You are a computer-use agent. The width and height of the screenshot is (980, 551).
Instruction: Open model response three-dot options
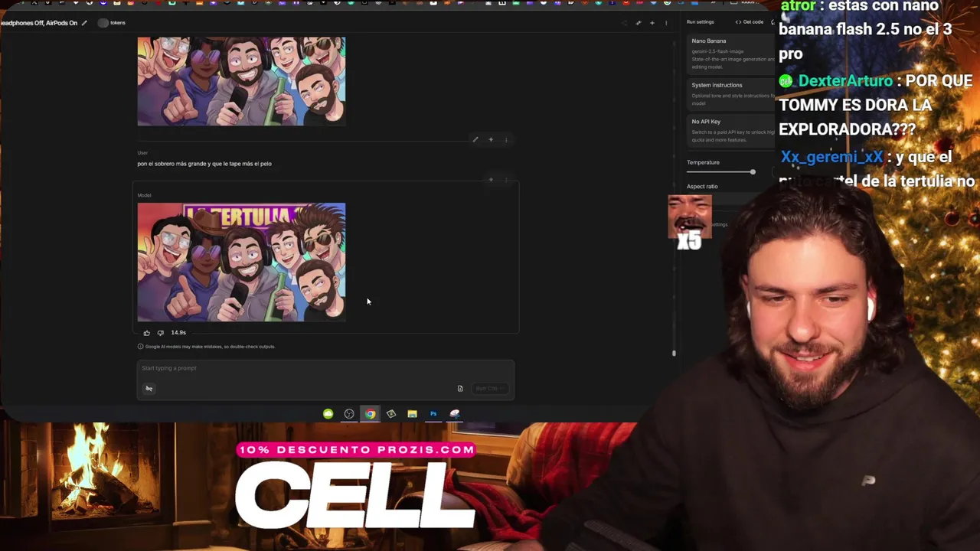(x=506, y=180)
